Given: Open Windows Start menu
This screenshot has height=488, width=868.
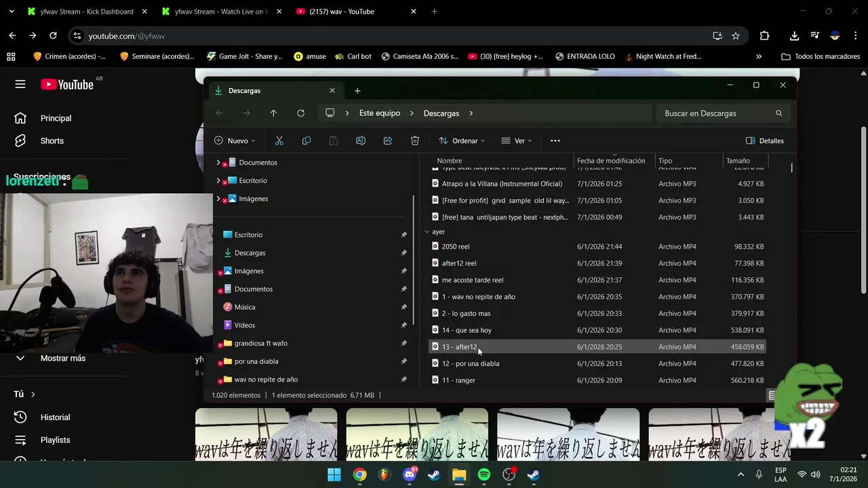Looking at the screenshot, I should [x=334, y=474].
